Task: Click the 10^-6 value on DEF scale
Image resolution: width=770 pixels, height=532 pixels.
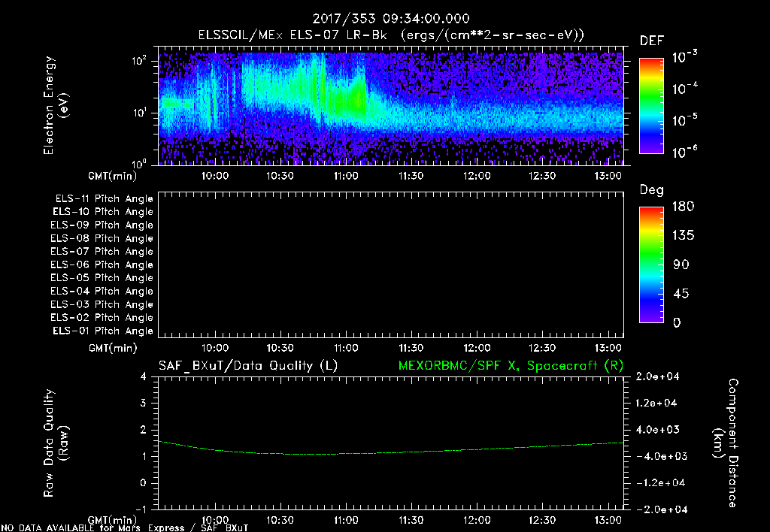Action: (x=684, y=152)
